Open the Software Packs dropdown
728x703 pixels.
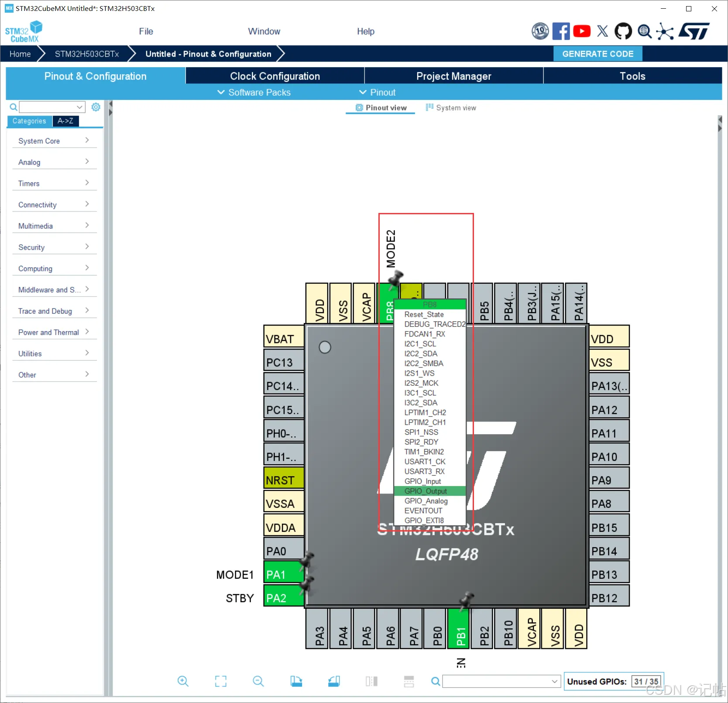(x=254, y=93)
